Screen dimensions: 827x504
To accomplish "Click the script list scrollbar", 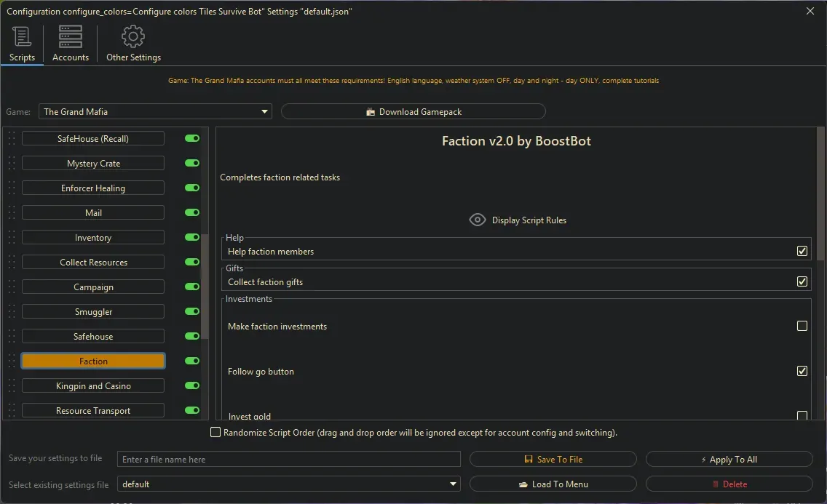I will pyautogui.click(x=205, y=287).
